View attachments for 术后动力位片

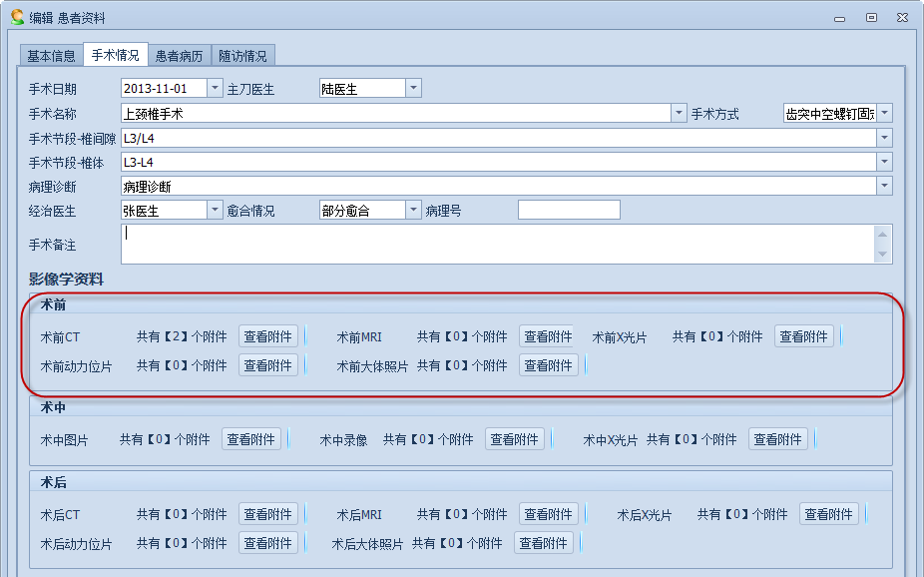tap(268, 543)
